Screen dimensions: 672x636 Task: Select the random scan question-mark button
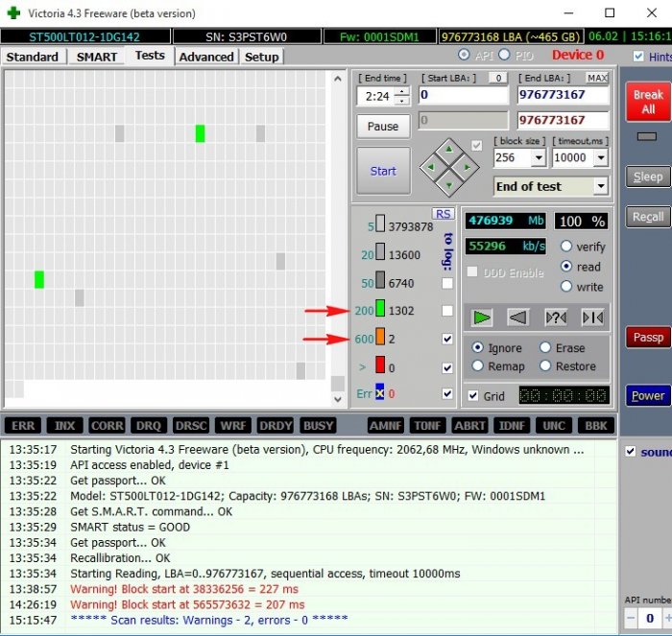(556, 318)
